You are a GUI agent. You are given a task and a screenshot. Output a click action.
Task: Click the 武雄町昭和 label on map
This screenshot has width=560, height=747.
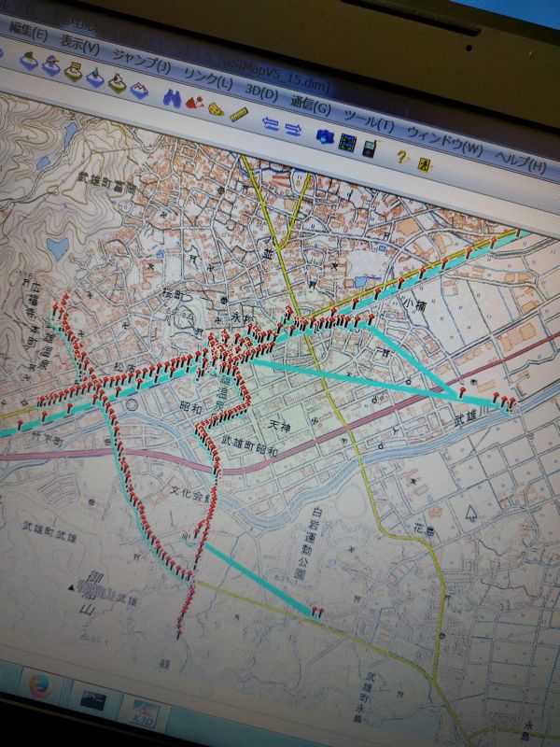(x=249, y=446)
